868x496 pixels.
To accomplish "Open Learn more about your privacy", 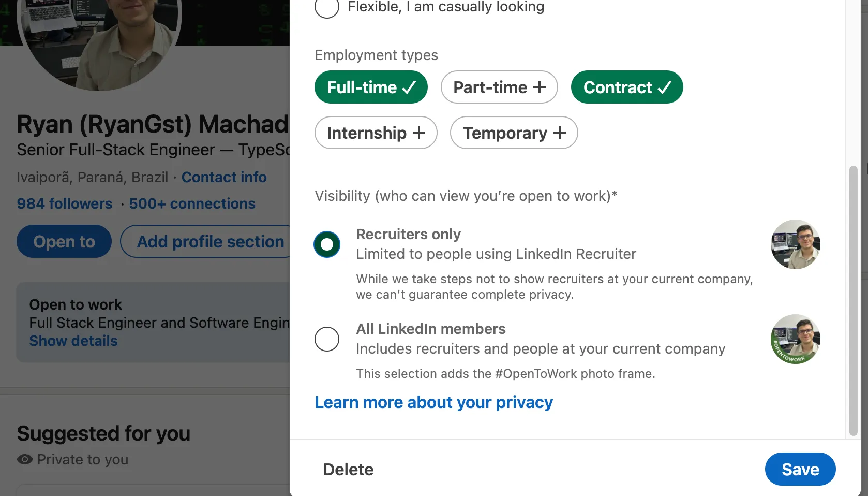I will 433,402.
